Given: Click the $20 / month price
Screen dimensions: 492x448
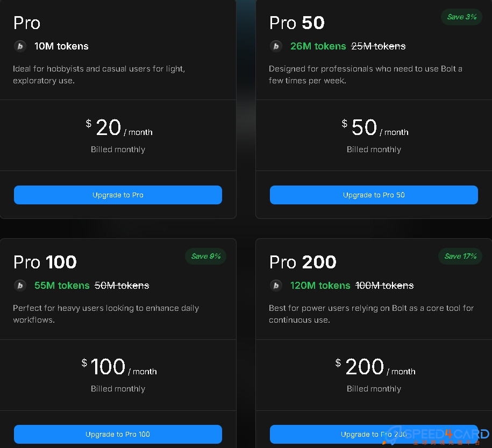Looking at the screenshot, I should point(119,127).
